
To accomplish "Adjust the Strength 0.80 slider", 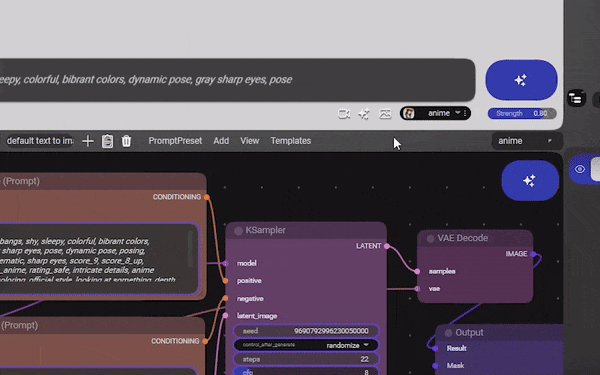I will click(x=522, y=113).
